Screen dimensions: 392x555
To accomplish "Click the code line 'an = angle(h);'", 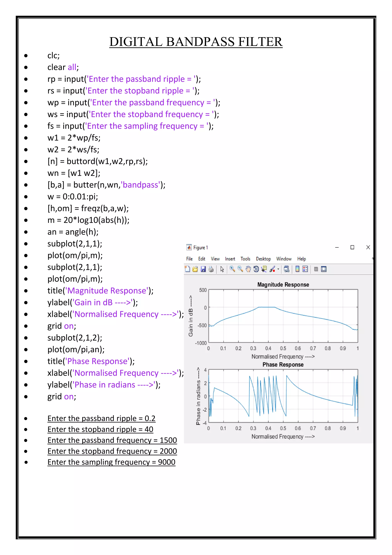I will click(73, 232).
